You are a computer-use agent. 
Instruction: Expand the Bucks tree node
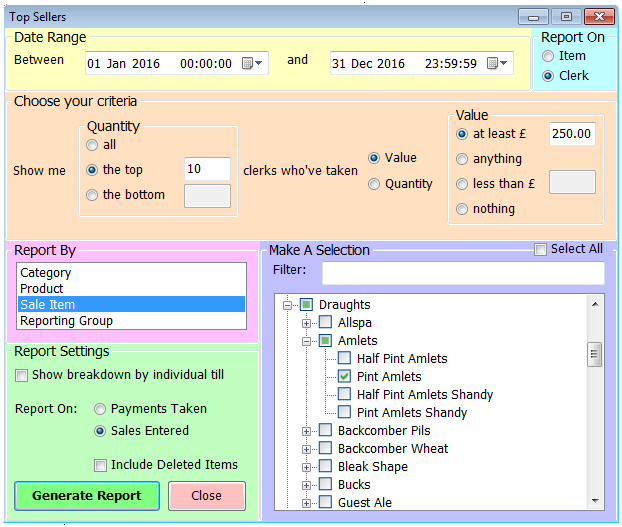[306, 485]
